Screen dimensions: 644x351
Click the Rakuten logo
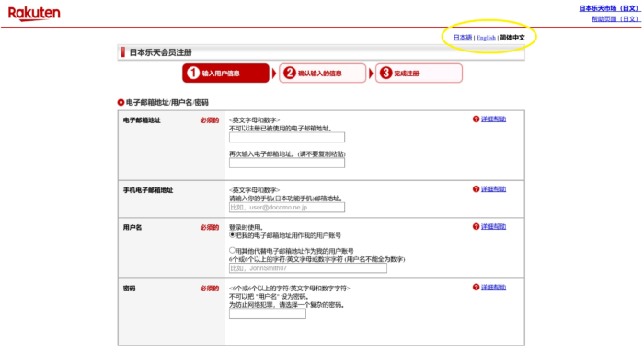click(x=34, y=14)
